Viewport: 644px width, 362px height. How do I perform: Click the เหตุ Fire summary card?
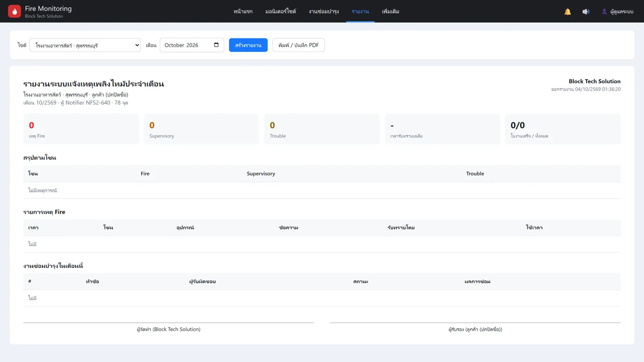coord(81,129)
